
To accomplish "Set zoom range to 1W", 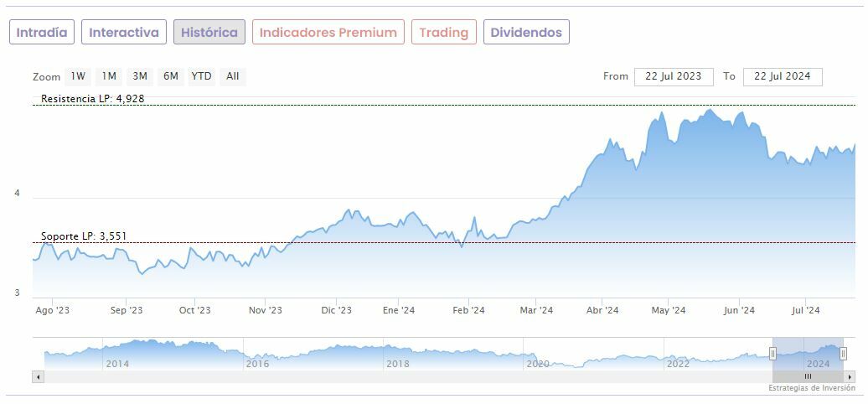I will coord(78,76).
